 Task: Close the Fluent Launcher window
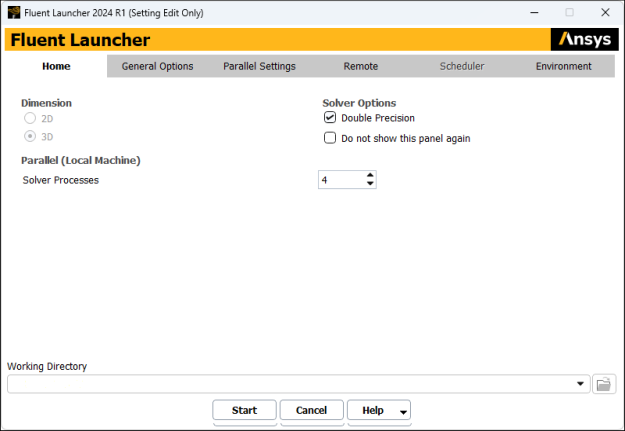[605, 13]
